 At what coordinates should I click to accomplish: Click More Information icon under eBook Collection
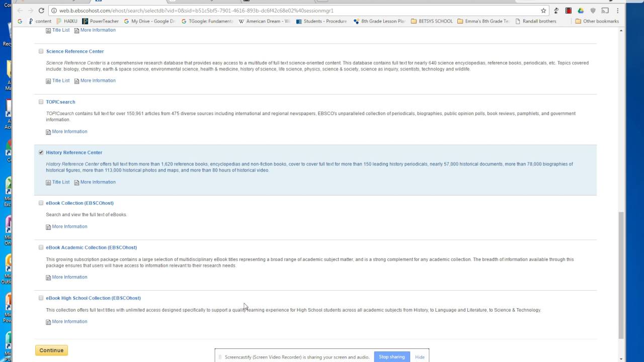(48, 227)
